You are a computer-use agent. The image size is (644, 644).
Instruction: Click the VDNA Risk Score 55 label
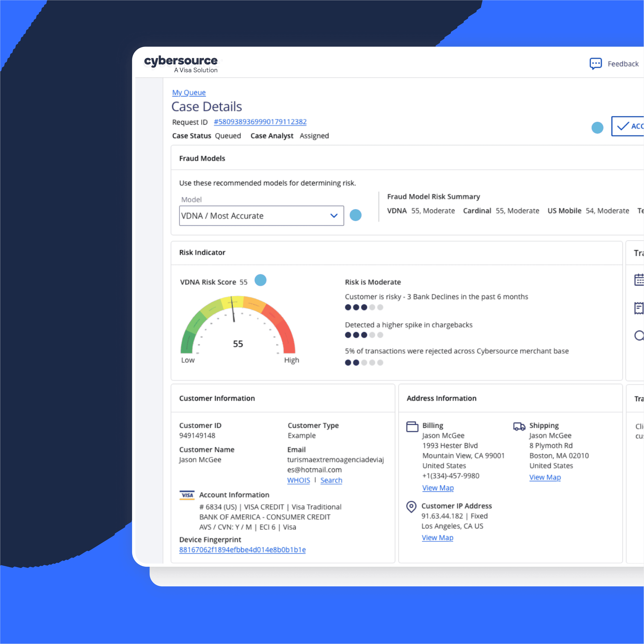pyautogui.click(x=214, y=282)
